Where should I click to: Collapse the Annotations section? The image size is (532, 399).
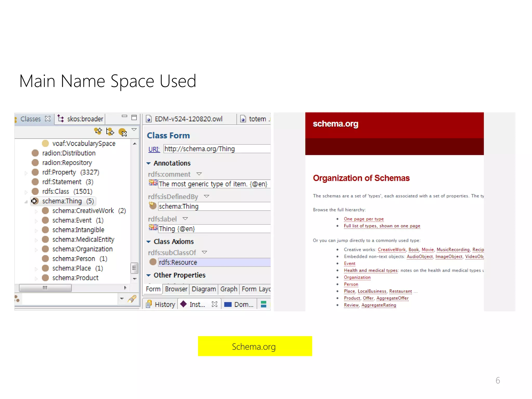click(149, 163)
